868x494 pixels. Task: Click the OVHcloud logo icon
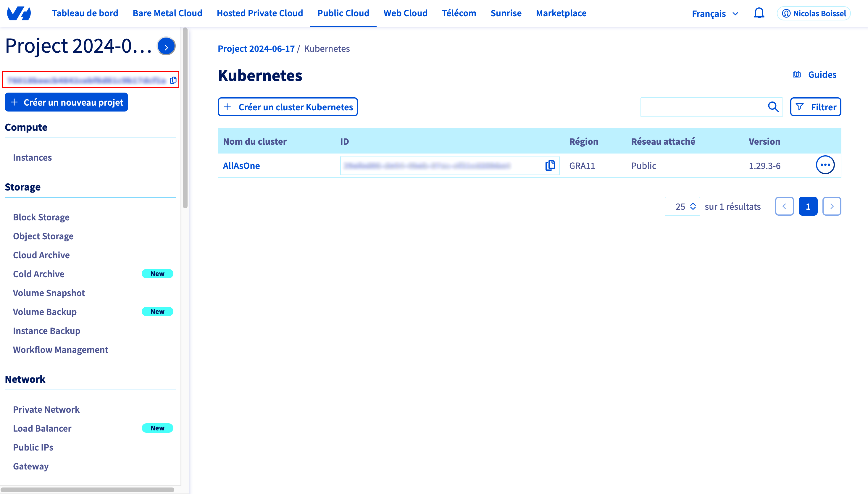coord(19,14)
